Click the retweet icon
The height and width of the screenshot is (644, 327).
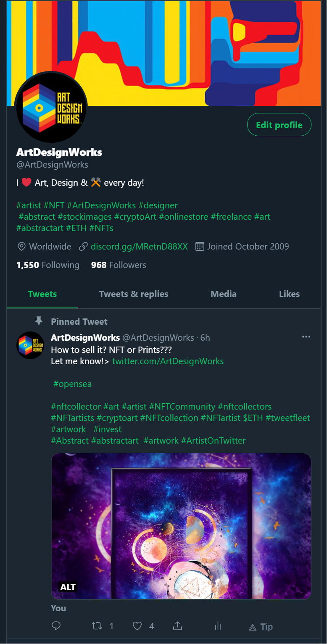[97, 626]
